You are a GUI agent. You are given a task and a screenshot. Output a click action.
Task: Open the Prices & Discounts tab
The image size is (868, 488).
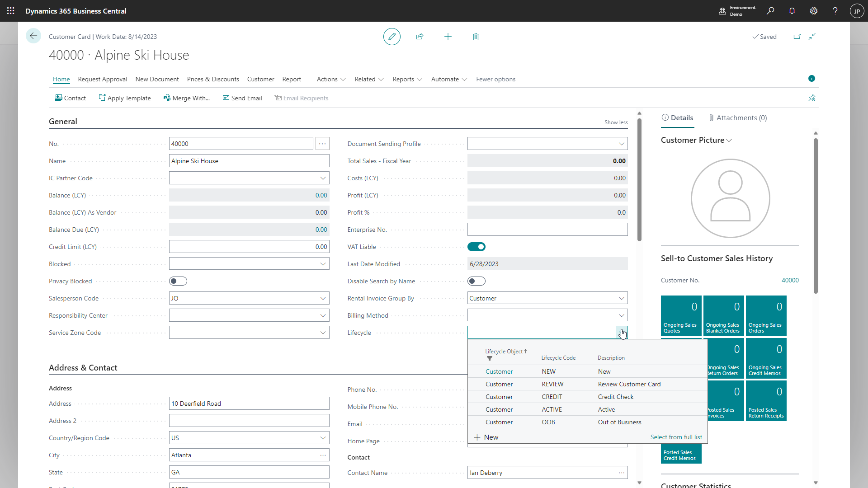213,79
